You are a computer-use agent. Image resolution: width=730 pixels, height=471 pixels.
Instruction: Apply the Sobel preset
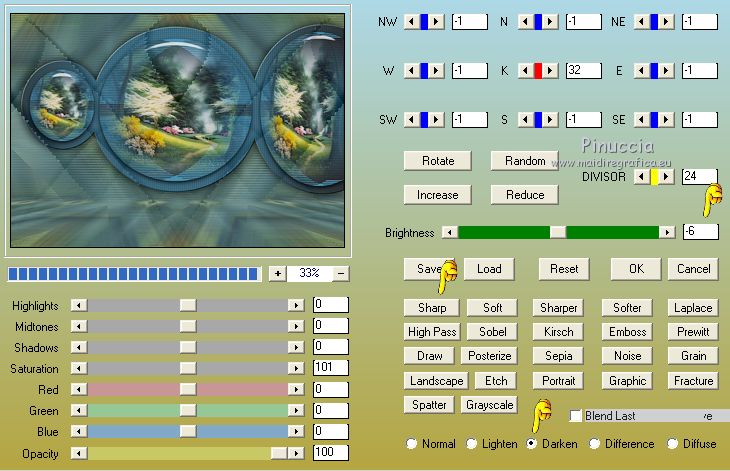pos(493,332)
